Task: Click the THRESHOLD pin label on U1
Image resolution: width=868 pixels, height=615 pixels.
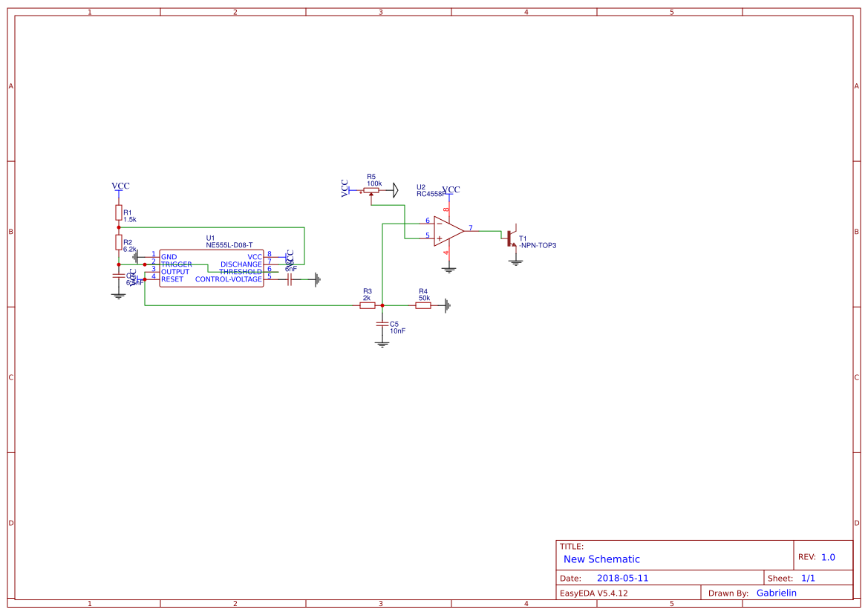Action: [241, 272]
